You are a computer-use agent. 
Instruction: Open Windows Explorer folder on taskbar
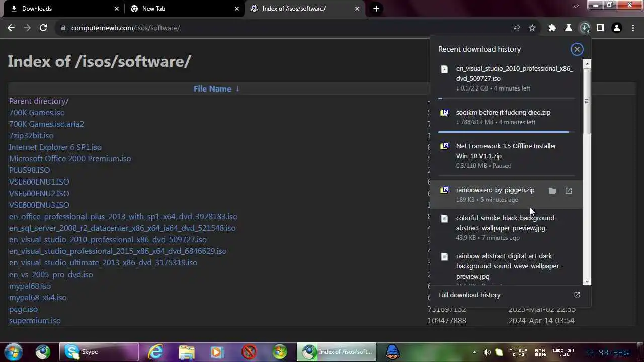187,352
